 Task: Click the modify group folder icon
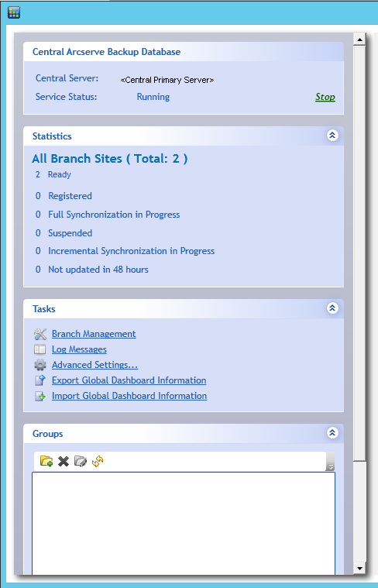[x=81, y=461]
